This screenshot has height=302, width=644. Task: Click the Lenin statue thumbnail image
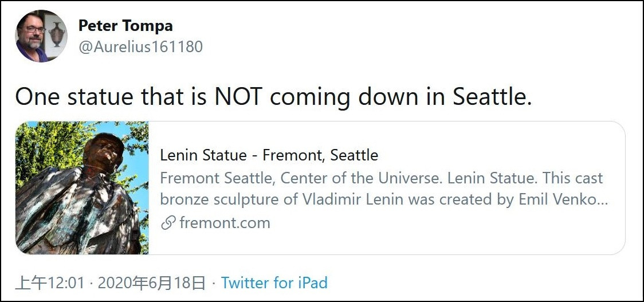click(x=82, y=187)
